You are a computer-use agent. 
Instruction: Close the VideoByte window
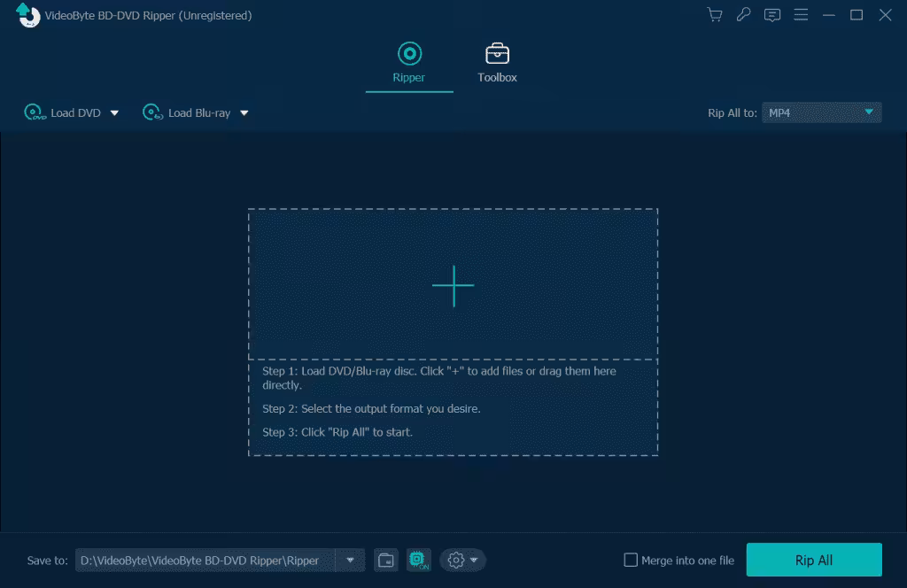[885, 15]
